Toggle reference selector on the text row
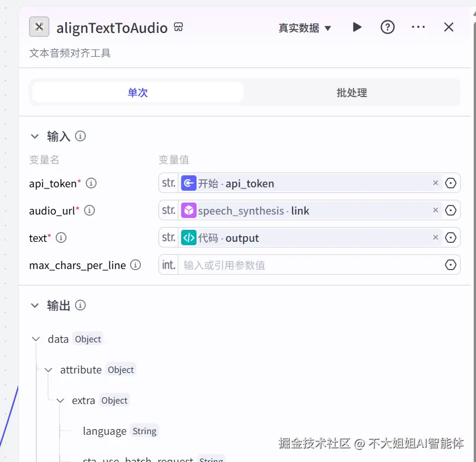Screen dimensions: 476x462 450,238
